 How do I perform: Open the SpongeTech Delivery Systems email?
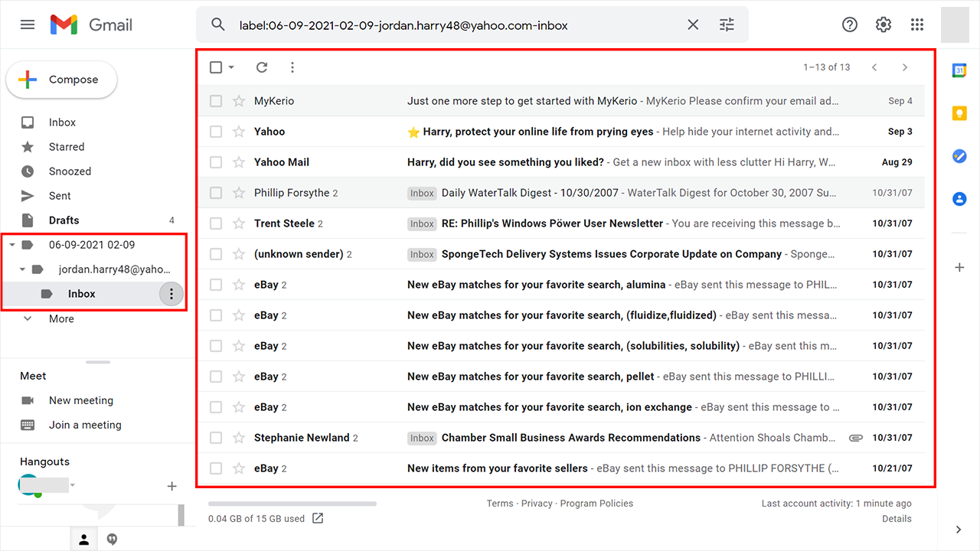pyautogui.click(x=561, y=254)
